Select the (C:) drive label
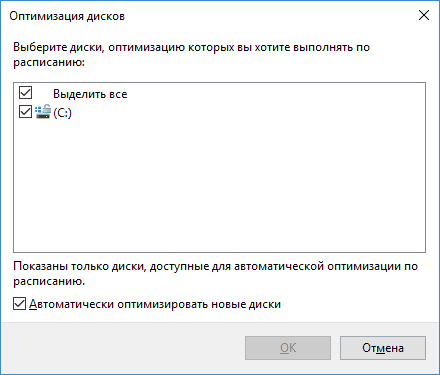Viewport: 440px width, 375px height. (x=62, y=113)
